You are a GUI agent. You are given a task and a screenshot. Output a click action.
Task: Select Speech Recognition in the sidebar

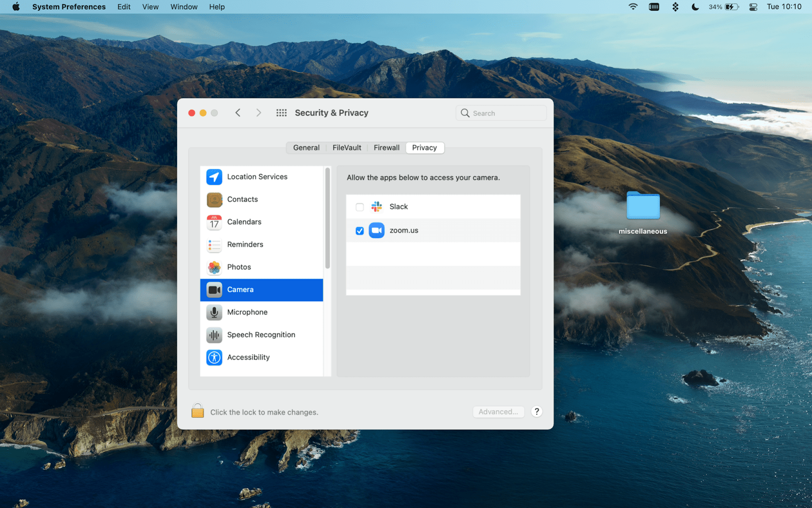(x=261, y=335)
